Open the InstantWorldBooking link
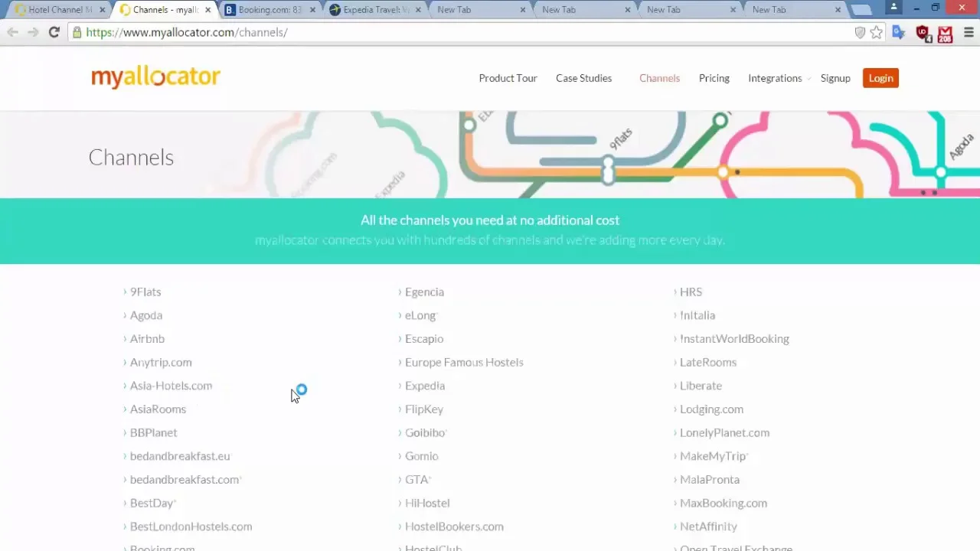980x551 pixels. (734, 338)
